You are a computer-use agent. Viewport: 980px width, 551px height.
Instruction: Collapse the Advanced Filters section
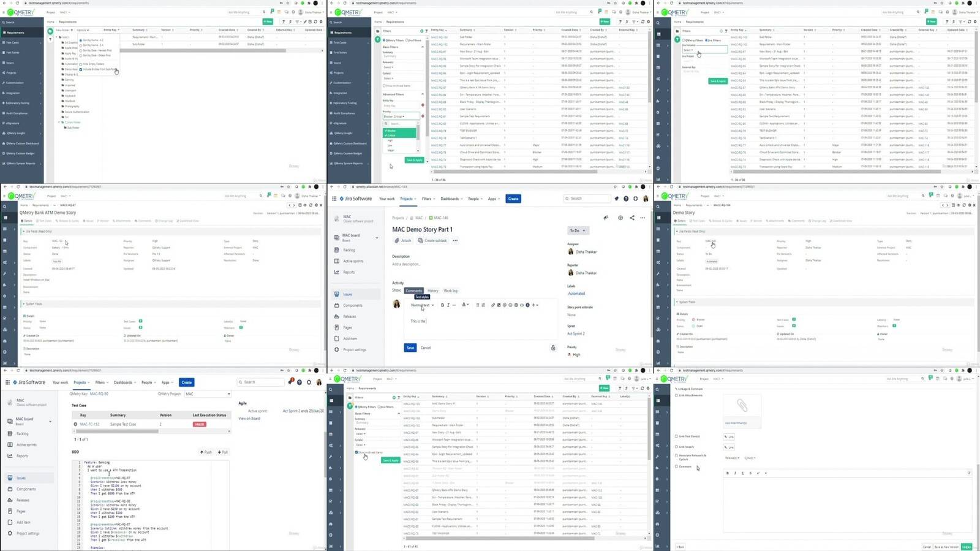tap(423, 94)
